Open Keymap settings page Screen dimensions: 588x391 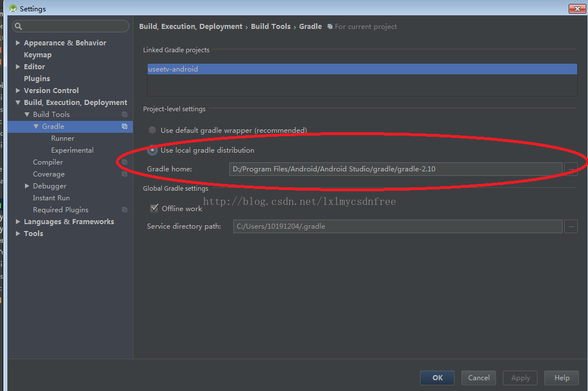[x=37, y=54]
